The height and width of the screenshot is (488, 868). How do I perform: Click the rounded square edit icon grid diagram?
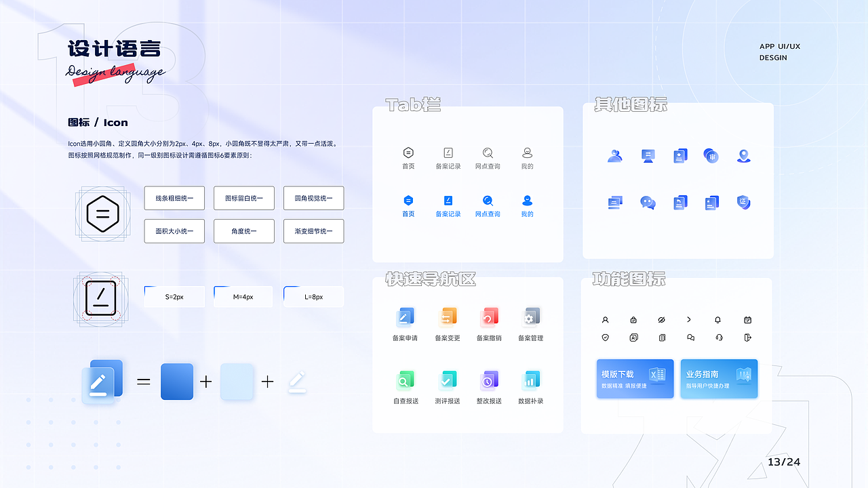click(102, 299)
